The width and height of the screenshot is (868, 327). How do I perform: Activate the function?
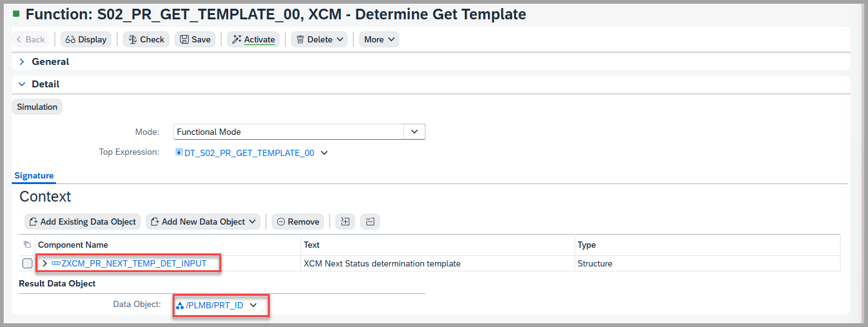point(253,39)
